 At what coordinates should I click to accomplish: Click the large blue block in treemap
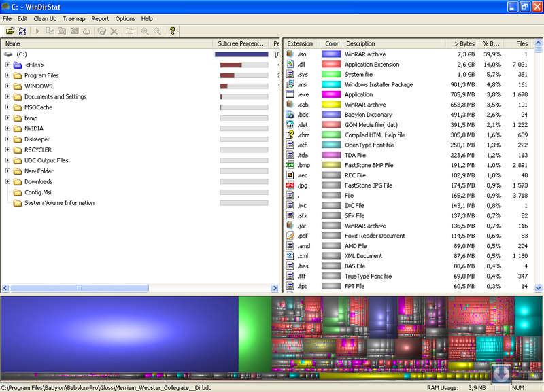coord(120,334)
